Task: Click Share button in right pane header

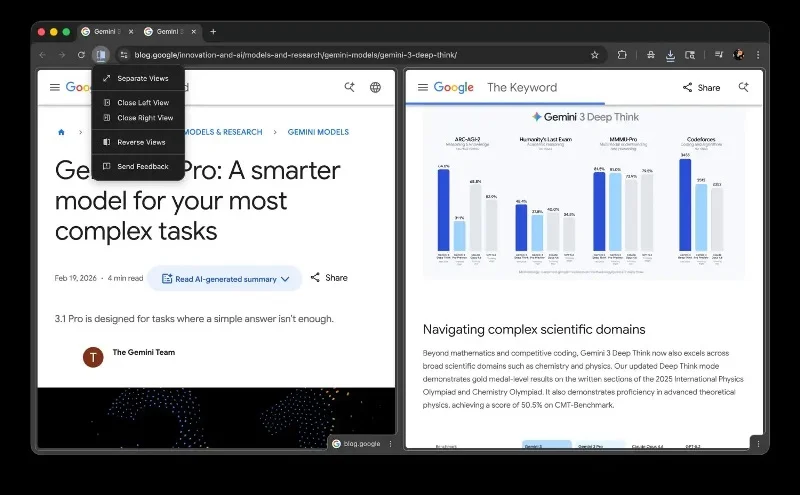Action: [x=701, y=87]
